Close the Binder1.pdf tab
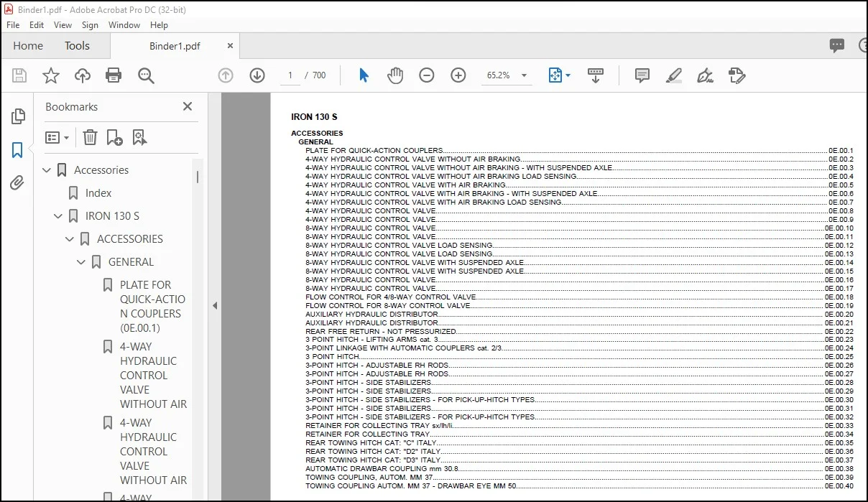Image resolution: width=868 pixels, height=502 pixels. click(x=230, y=45)
